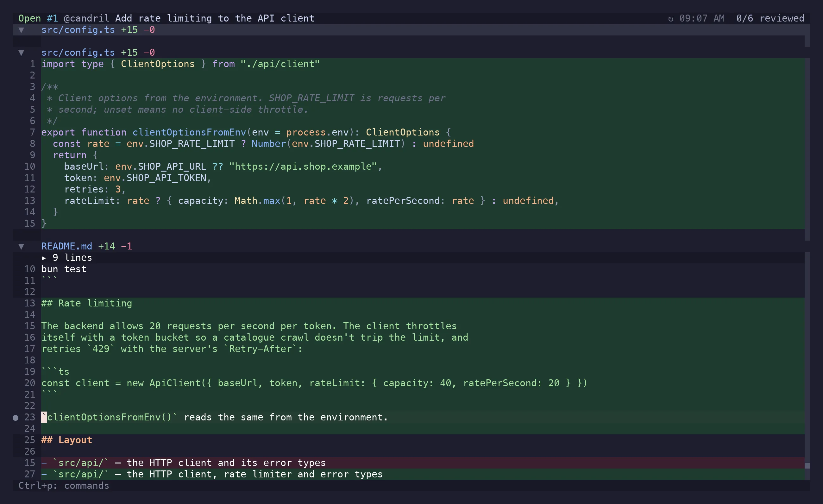Image resolution: width=823 pixels, height=504 pixels.
Task: Click the '0/6 reviewed' counter
Action: pyautogui.click(x=770, y=18)
